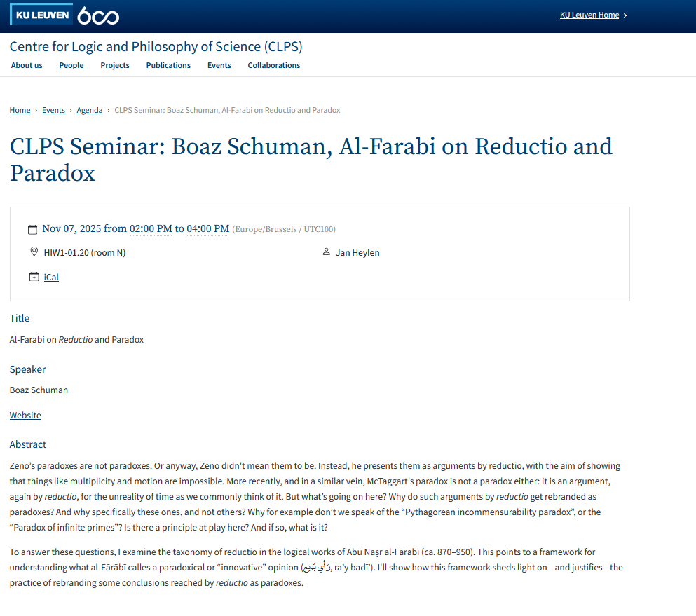Download the iCal event link

(51, 278)
